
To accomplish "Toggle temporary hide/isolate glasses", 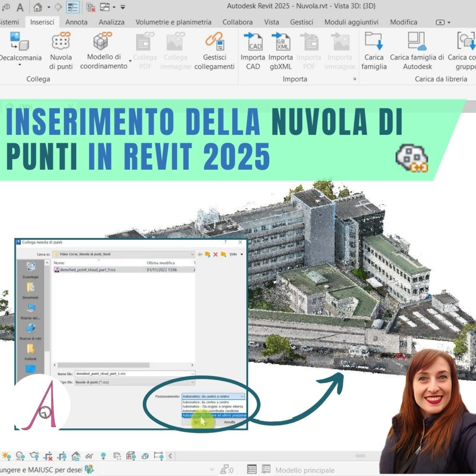I will coord(89,456).
